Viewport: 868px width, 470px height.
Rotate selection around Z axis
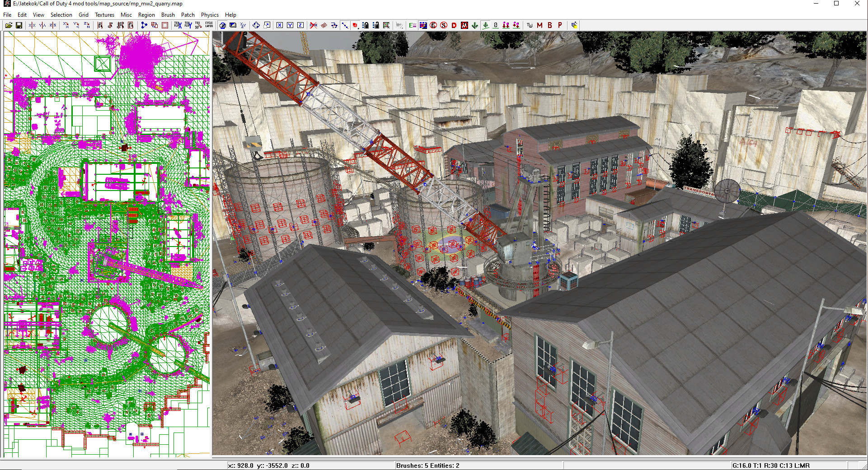(x=87, y=25)
